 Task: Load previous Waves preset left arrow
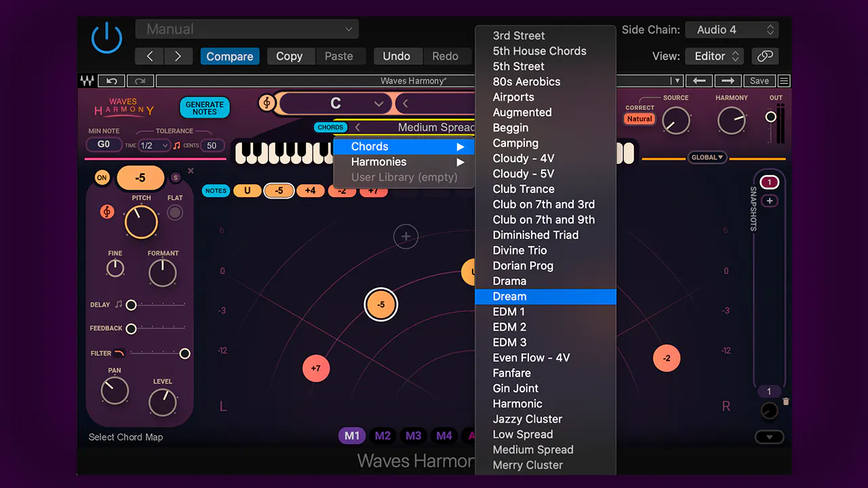coord(699,81)
